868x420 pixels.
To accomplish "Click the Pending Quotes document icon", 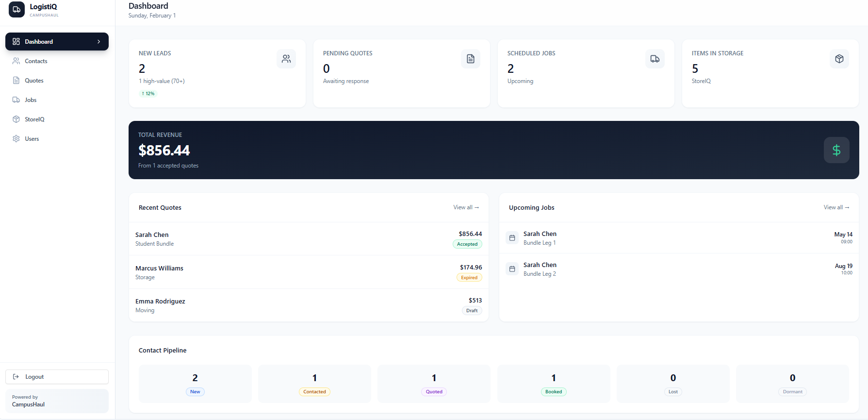I will 470,59.
